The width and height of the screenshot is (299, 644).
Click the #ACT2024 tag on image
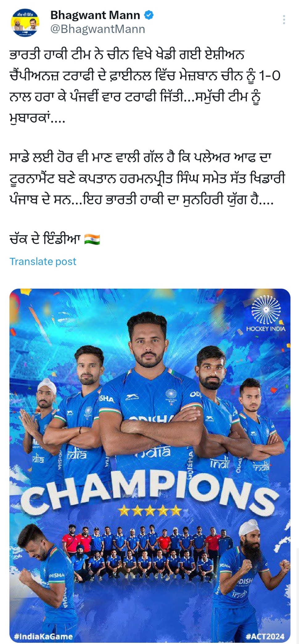[265, 636]
